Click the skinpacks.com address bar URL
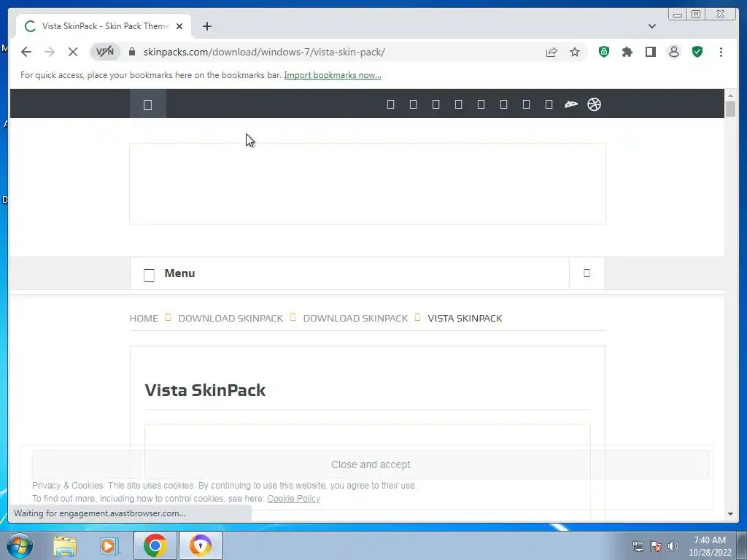This screenshot has width=747, height=560. point(264,52)
